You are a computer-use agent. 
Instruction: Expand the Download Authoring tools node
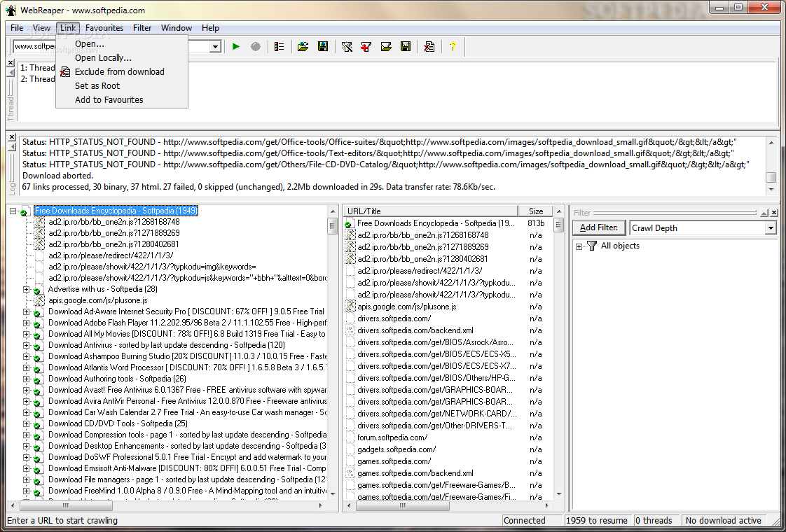pos(26,379)
